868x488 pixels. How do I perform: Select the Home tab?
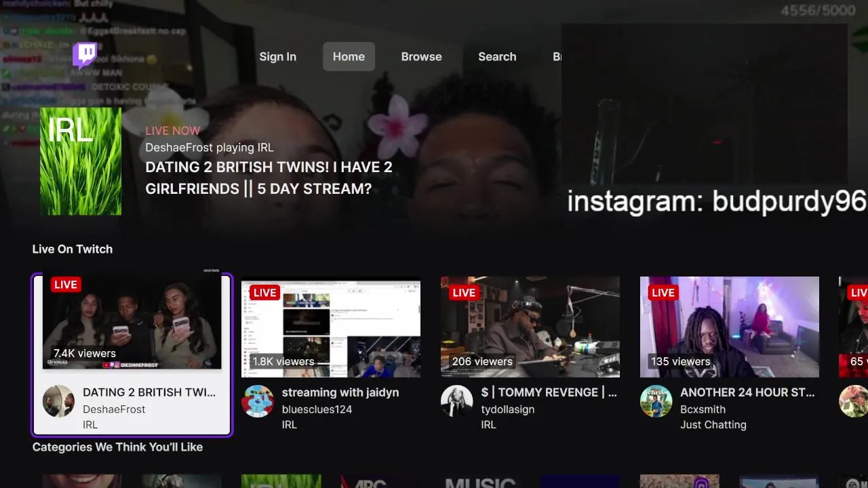349,57
